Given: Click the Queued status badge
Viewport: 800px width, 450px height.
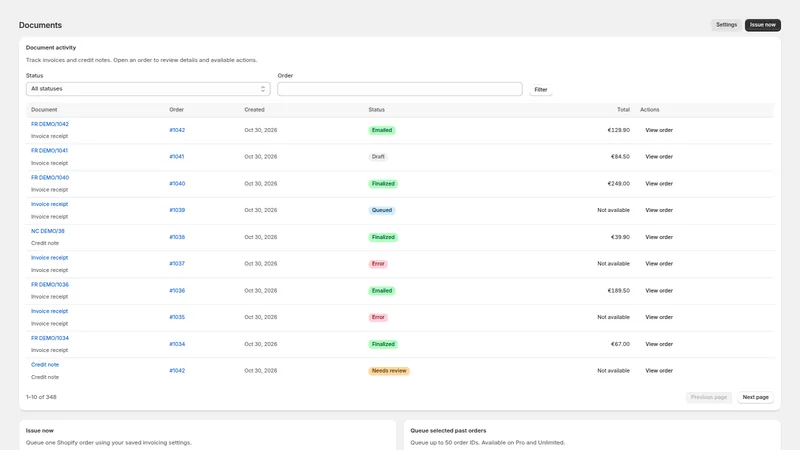Looking at the screenshot, I should [382, 210].
